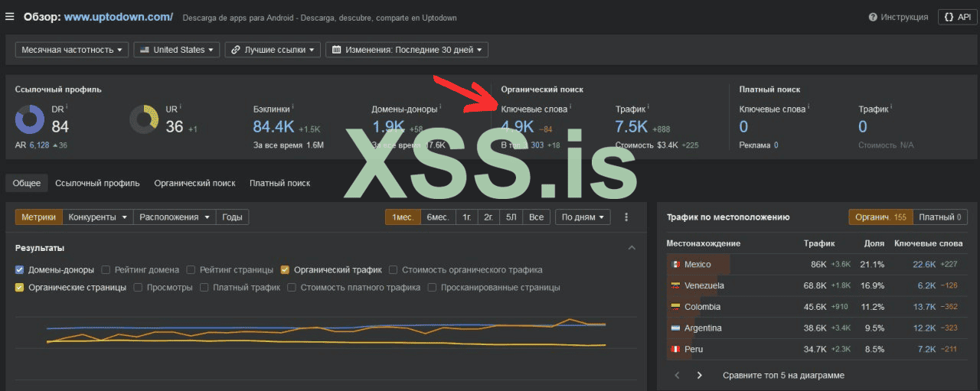This screenshot has width=980, height=391.
Task: Toggle the Органические страницы checkbox
Action: (x=20, y=288)
